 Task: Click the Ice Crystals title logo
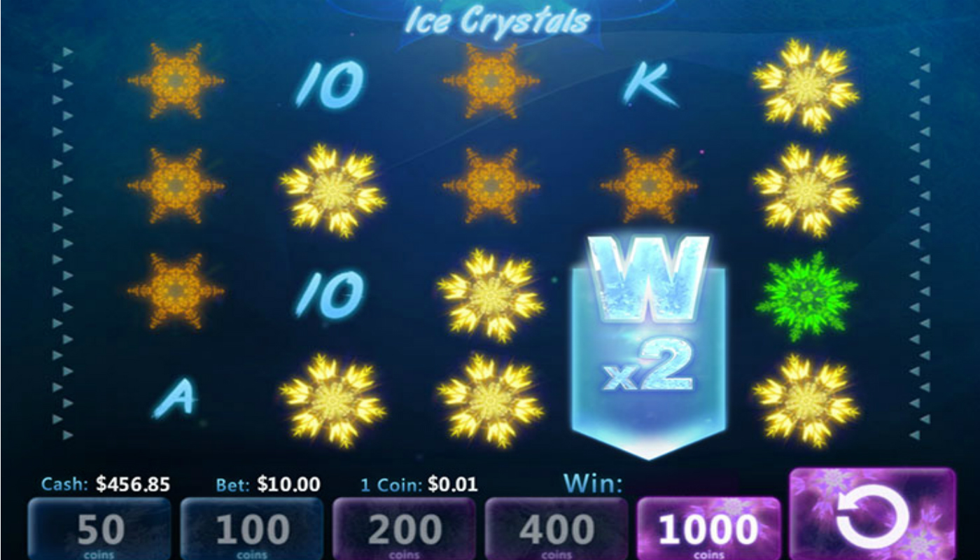click(497, 22)
